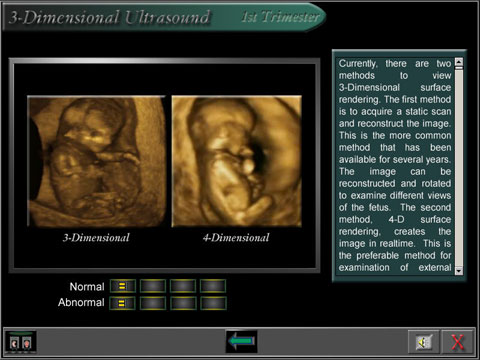Image resolution: width=480 pixels, height=360 pixels.
Task: Click the "3-Dimensional" caption text
Action: 96,238
